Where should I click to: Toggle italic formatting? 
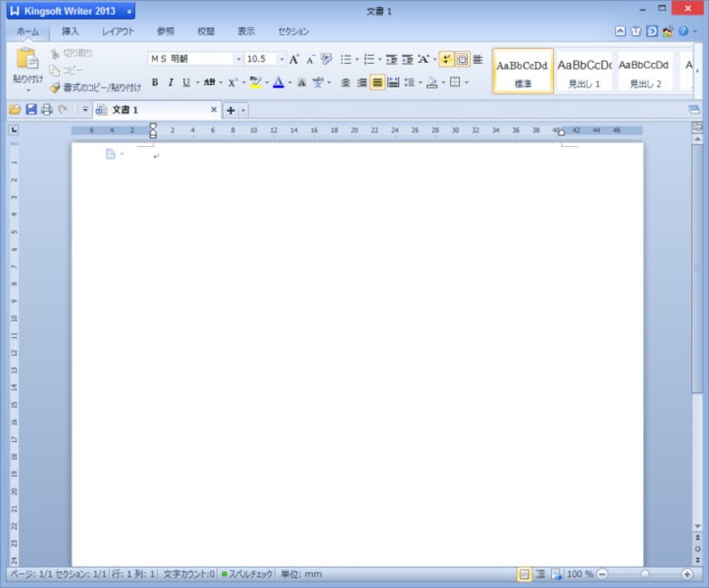coord(170,82)
